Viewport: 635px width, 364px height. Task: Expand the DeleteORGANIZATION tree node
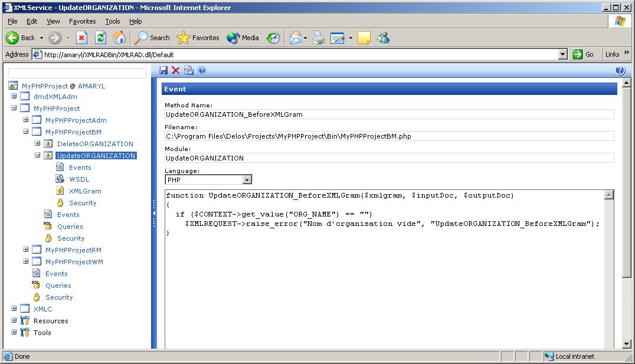click(x=38, y=143)
